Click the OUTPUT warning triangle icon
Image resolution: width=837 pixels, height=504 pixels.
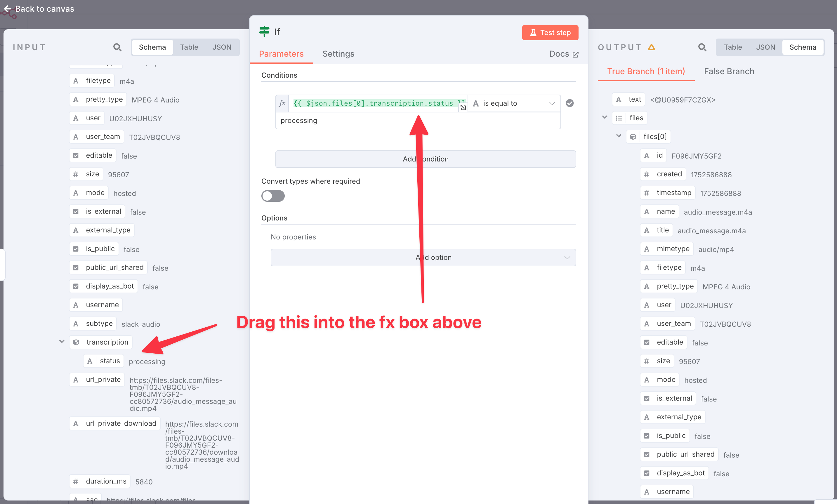point(651,47)
